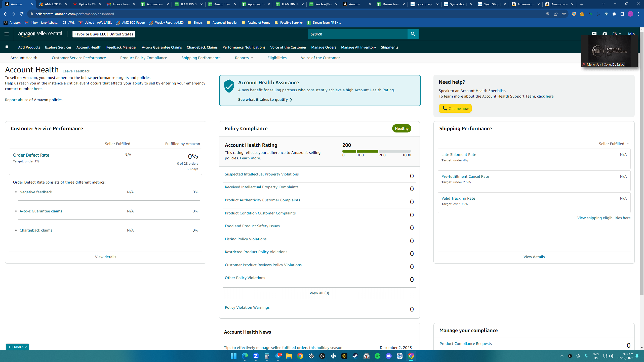Image resolution: width=644 pixels, height=362 pixels.
Task: Open the Zoom meeting video thumbnail
Action: pyautogui.click(x=609, y=51)
